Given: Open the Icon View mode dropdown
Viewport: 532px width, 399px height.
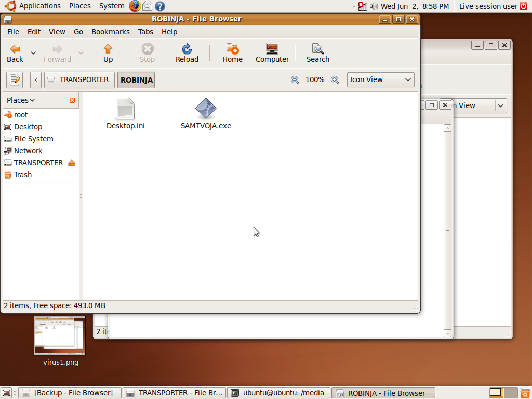Looking at the screenshot, I should (380, 80).
